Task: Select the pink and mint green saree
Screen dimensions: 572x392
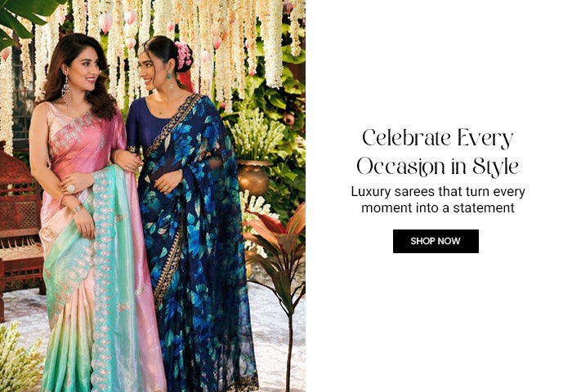Action: 99,256
